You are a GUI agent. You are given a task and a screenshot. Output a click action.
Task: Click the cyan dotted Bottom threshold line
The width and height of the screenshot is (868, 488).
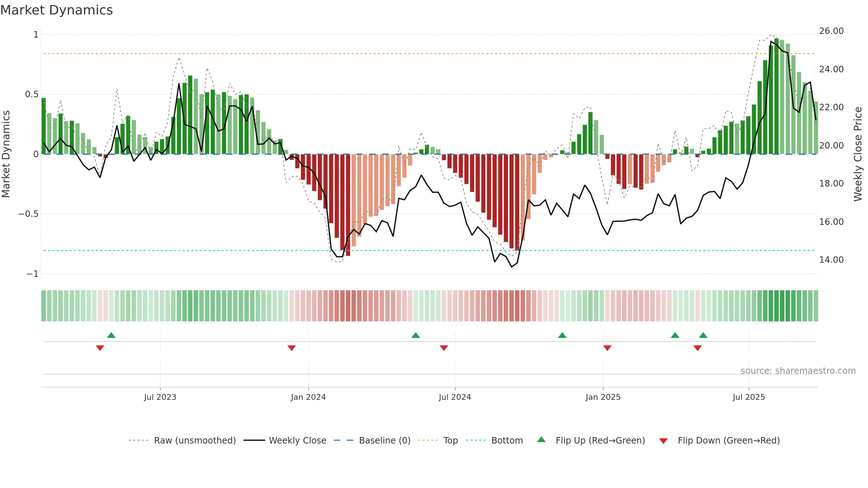pos(429,251)
